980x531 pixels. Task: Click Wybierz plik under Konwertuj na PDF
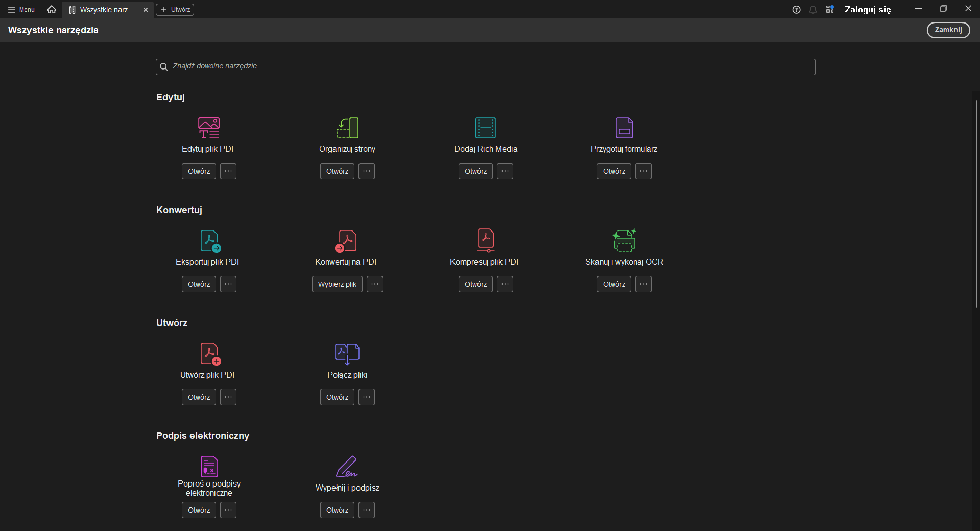coord(337,284)
